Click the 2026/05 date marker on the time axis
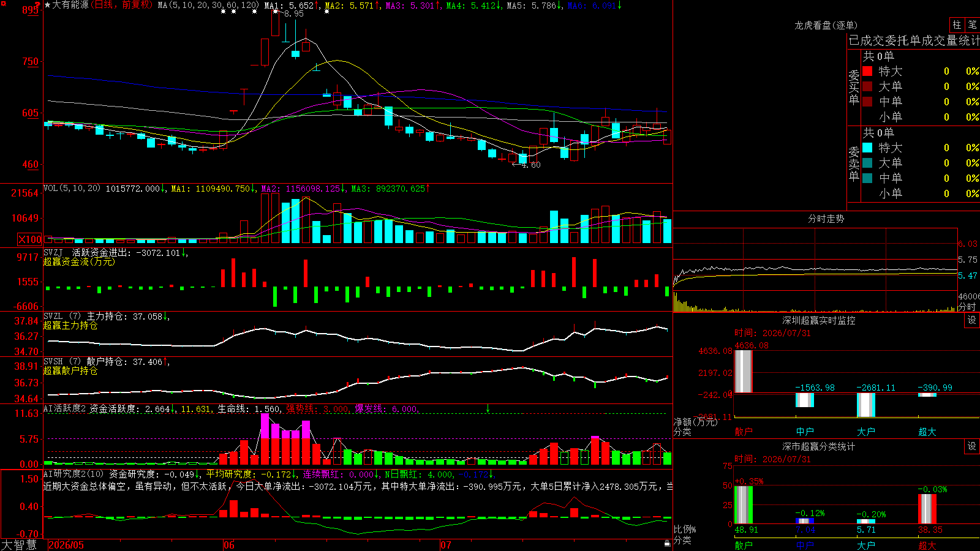 pyautogui.click(x=66, y=545)
